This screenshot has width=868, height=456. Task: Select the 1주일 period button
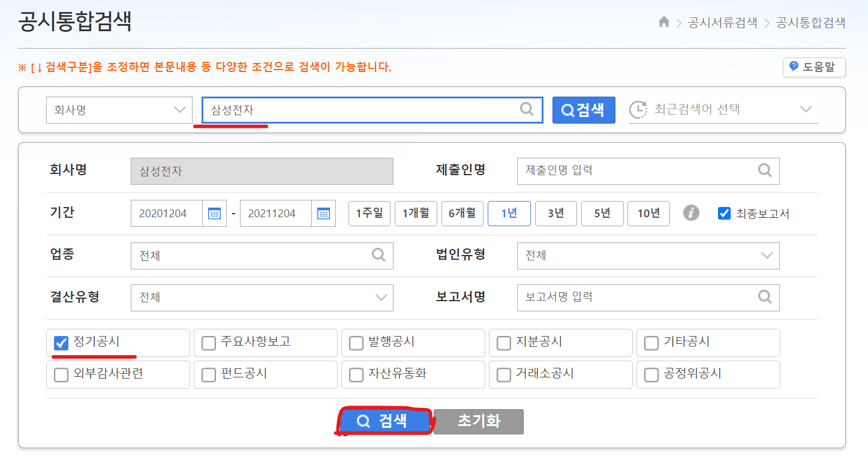point(370,213)
